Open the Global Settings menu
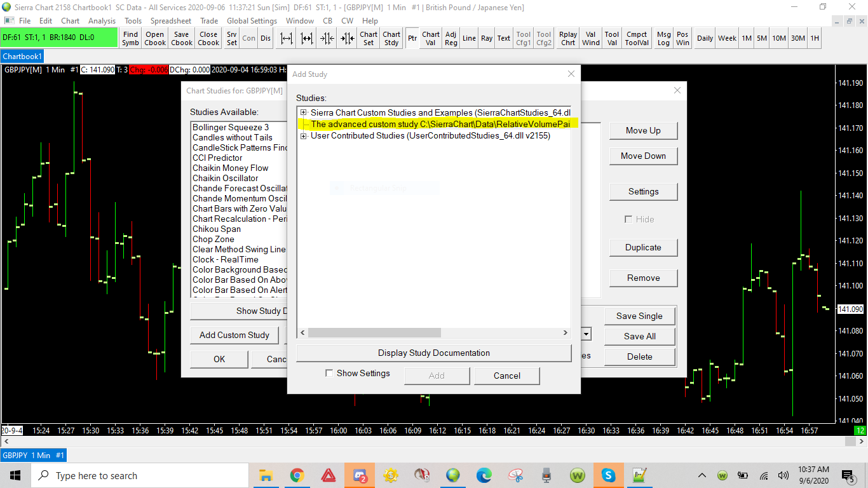This screenshot has width=868, height=488. coord(252,21)
